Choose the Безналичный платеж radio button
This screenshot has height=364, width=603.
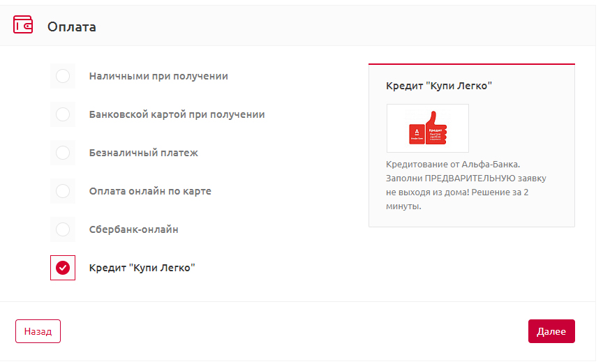point(63,153)
